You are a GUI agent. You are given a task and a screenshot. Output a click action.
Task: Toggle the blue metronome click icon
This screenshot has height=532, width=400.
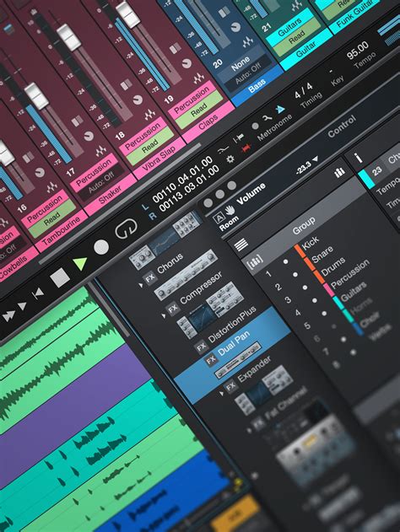click(x=280, y=110)
